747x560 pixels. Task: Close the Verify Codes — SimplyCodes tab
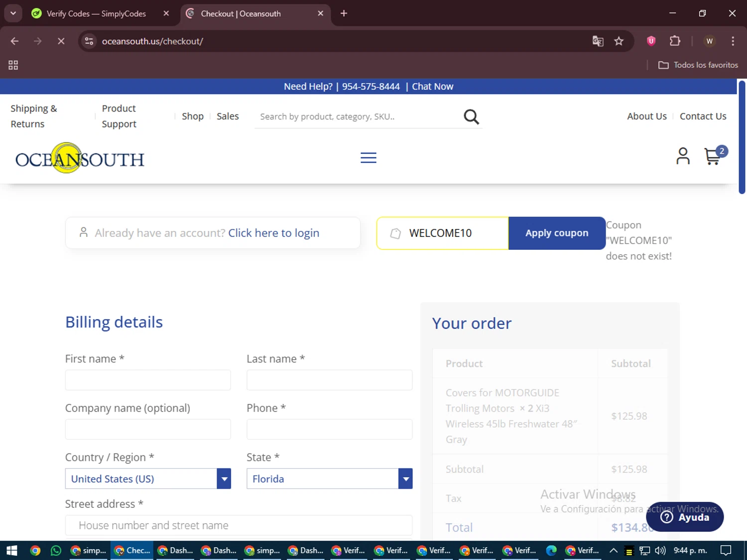(166, 13)
